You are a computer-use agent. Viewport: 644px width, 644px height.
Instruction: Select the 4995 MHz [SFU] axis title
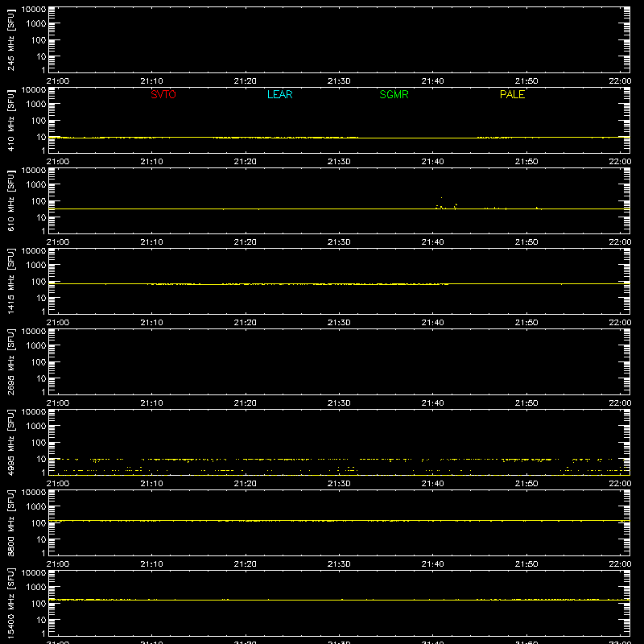point(10,442)
